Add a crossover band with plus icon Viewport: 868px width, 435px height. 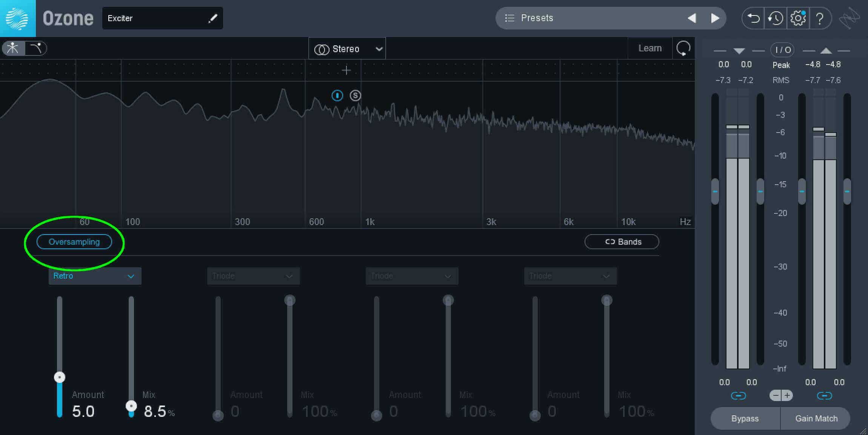point(346,70)
